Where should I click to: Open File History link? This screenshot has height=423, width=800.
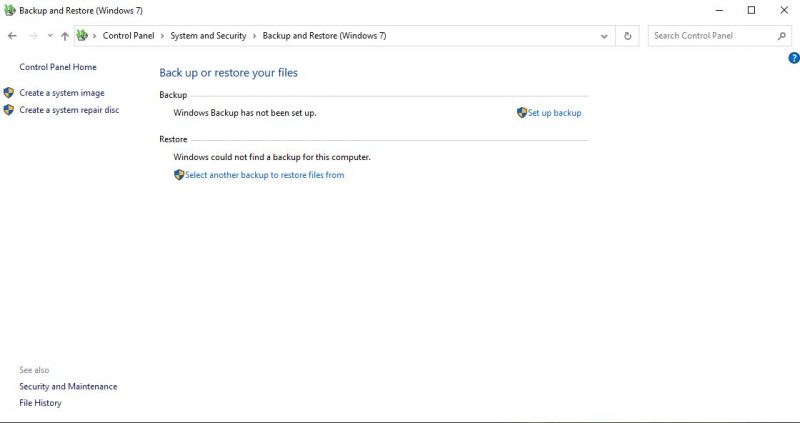click(x=40, y=403)
